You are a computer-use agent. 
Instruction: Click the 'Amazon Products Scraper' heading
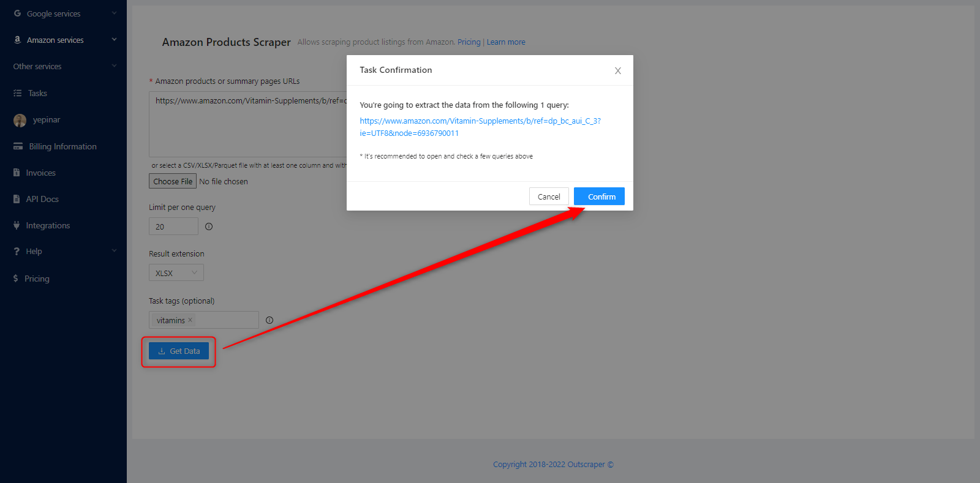pyautogui.click(x=227, y=42)
